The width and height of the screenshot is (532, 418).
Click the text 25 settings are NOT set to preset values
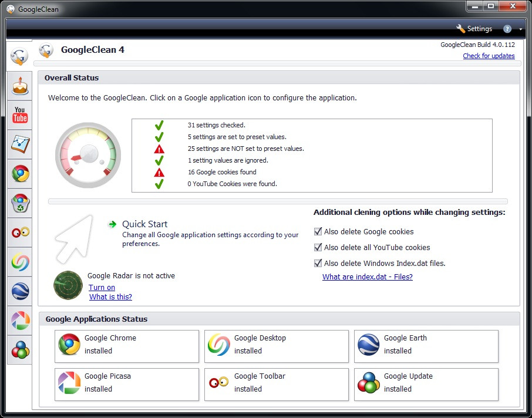pyautogui.click(x=246, y=149)
